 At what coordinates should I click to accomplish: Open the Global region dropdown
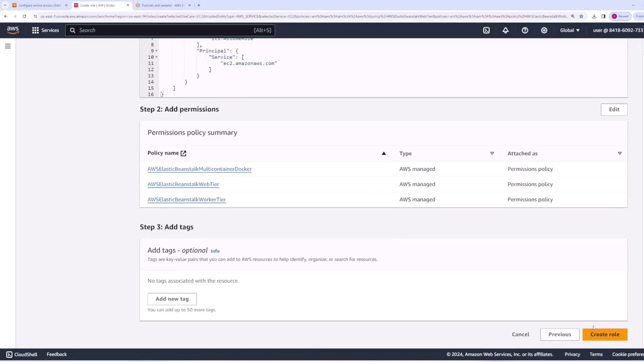[570, 30]
